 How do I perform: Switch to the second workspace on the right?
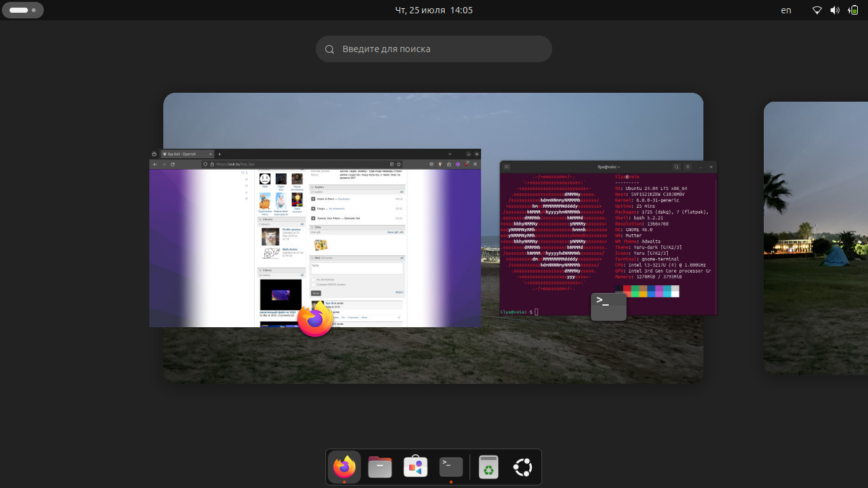[x=817, y=238]
